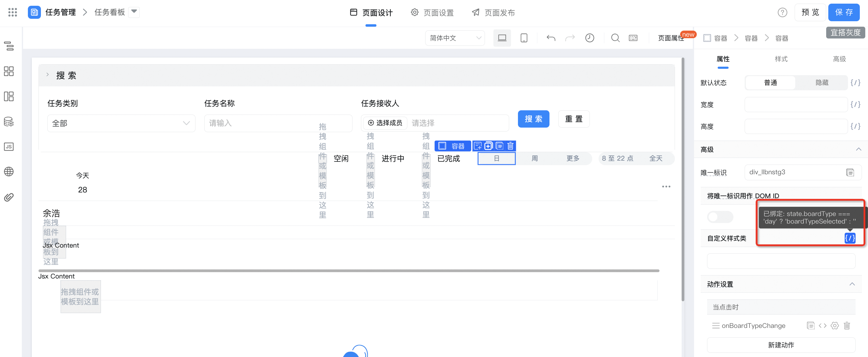Click the copy-add icon on container toolbar

488,146
